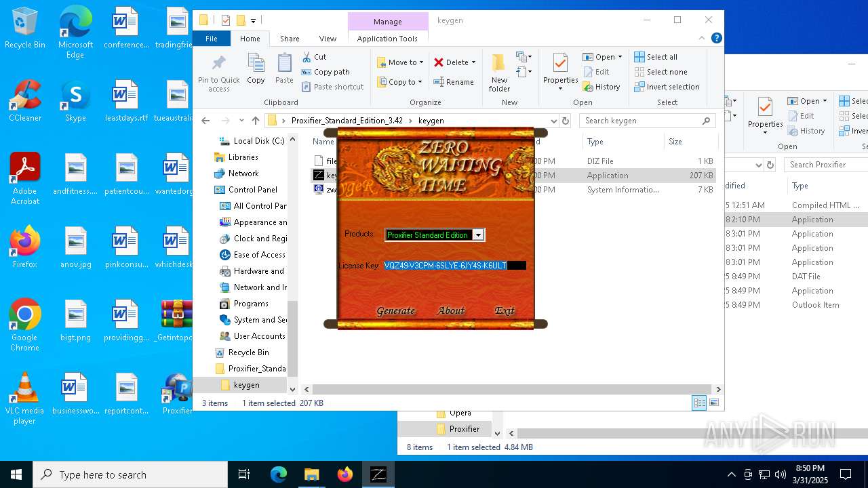Click the taskbar search box
The width and height of the screenshot is (868, 488).
130,474
